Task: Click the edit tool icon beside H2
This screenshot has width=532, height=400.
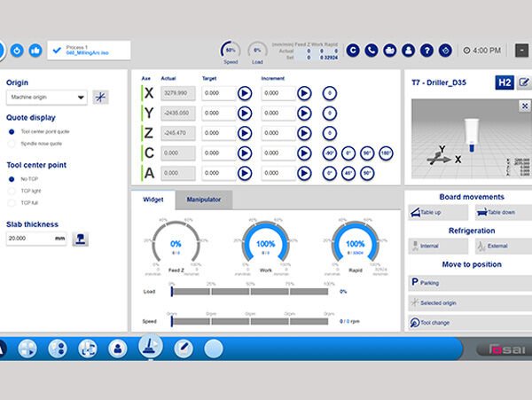Action: [x=524, y=82]
